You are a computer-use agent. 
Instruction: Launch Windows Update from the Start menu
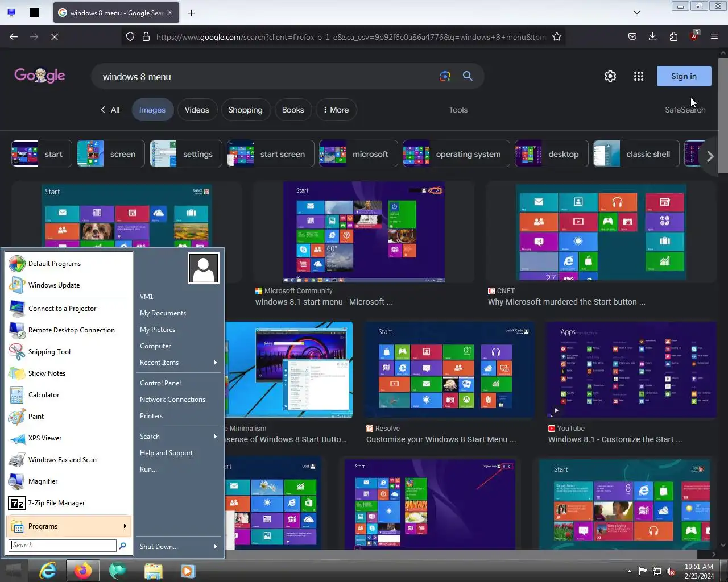(69, 285)
